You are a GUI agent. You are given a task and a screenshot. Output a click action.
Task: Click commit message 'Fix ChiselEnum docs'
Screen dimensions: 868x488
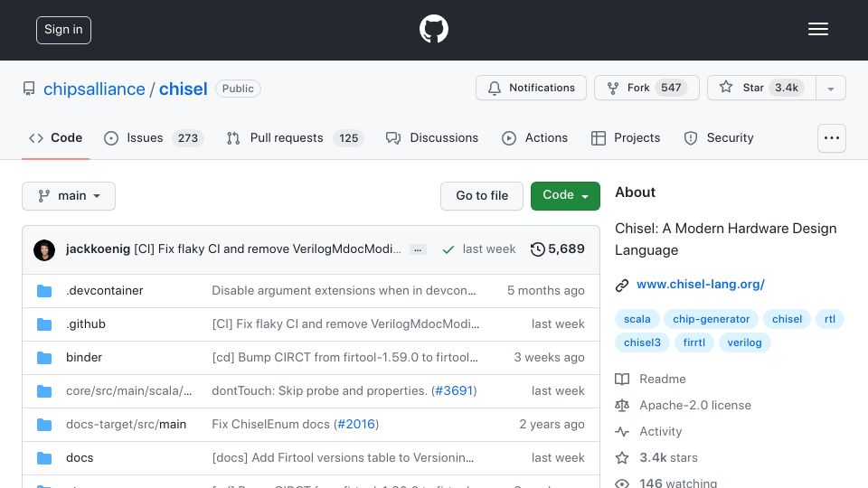(x=270, y=425)
